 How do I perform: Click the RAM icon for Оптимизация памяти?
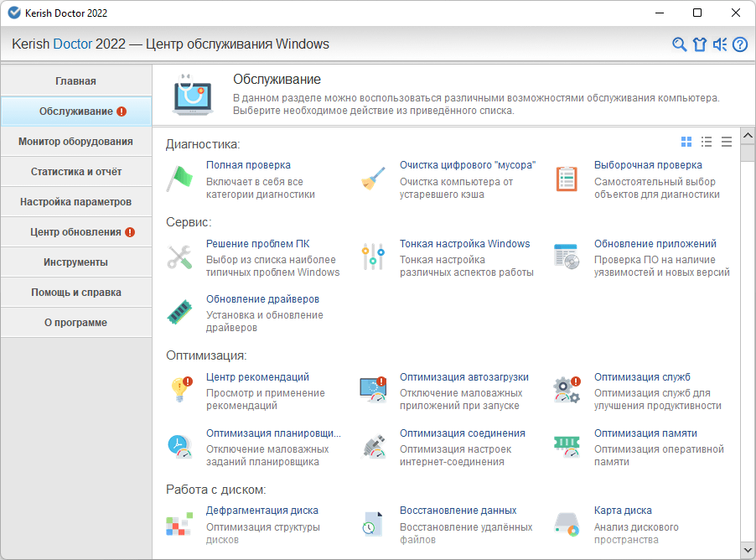tap(567, 446)
